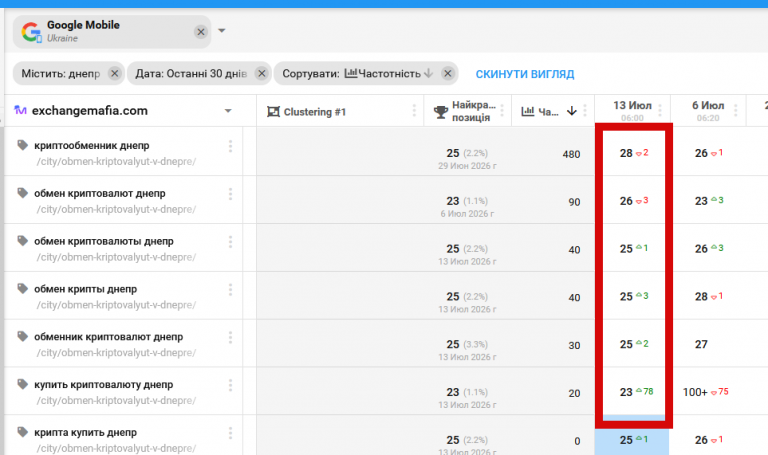768x455 pixels.
Task: Select the 13 Июл date column header
Action: tap(632, 111)
